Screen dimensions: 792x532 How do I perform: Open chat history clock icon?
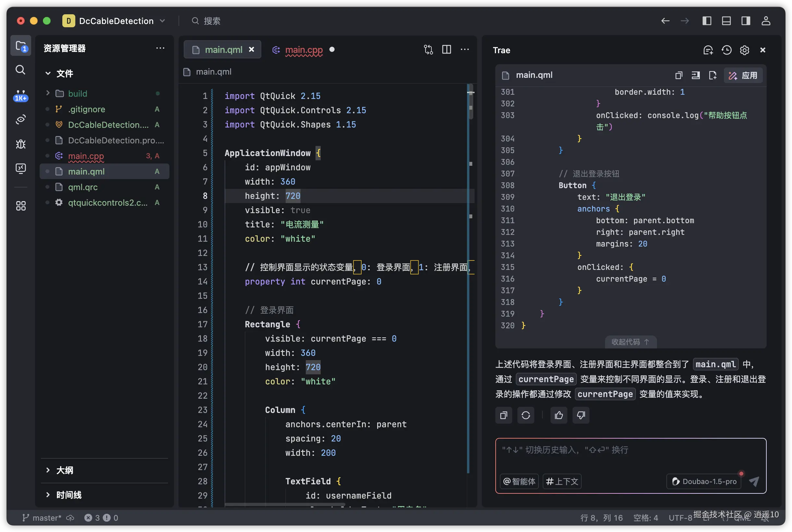pos(726,50)
